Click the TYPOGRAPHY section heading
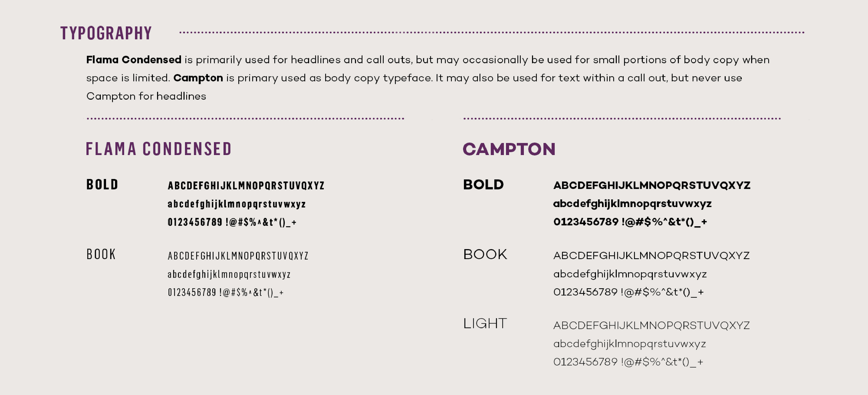 [x=106, y=33]
